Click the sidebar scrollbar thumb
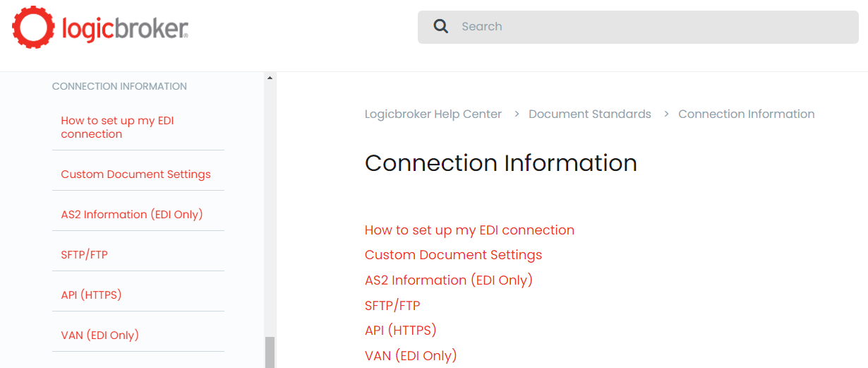The width and height of the screenshot is (868, 368). click(x=270, y=352)
